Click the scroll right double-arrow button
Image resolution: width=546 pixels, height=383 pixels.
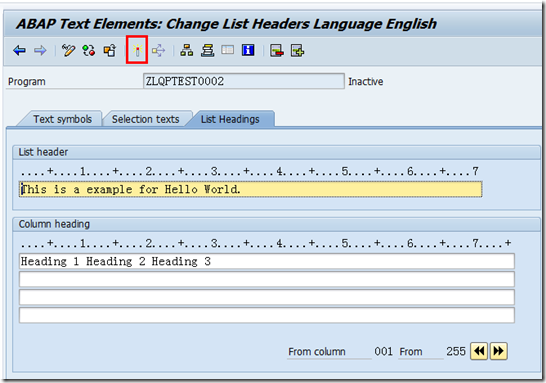pyautogui.click(x=499, y=351)
